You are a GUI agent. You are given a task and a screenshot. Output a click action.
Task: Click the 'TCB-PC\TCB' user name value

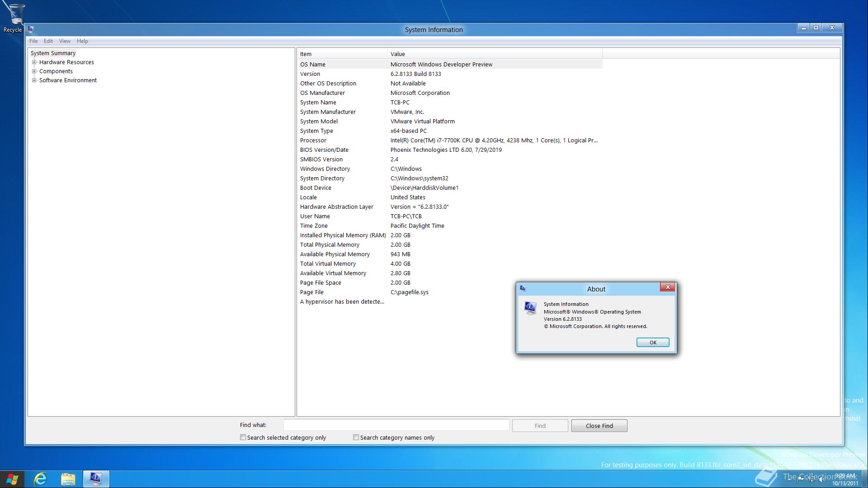coord(406,216)
